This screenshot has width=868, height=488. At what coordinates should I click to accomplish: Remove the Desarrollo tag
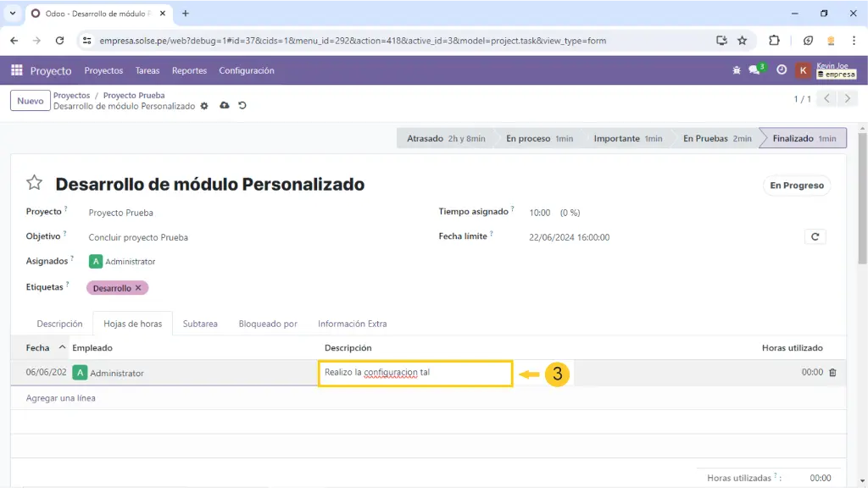click(x=138, y=288)
